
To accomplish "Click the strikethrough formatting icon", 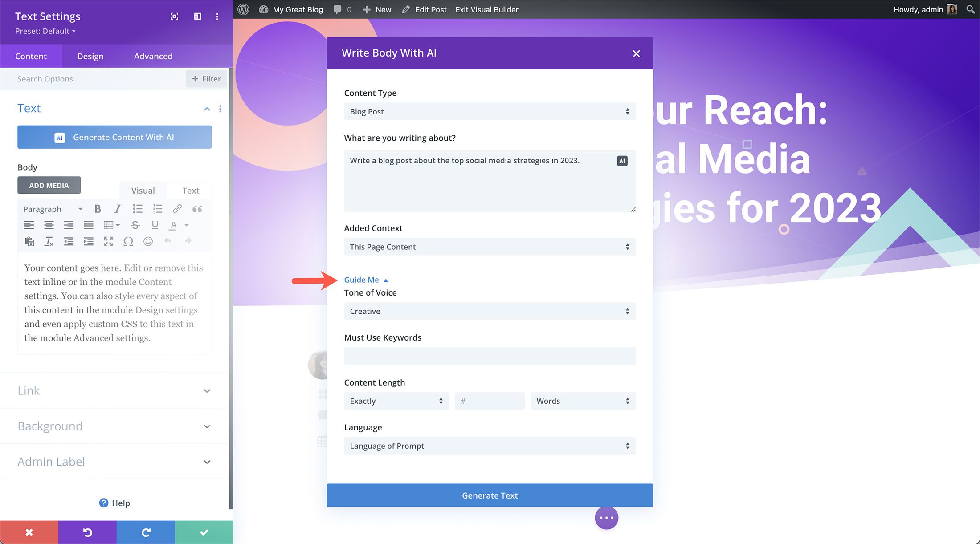I will click(x=135, y=225).
